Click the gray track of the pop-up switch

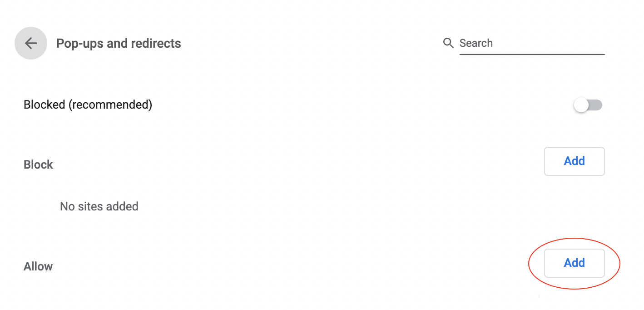[x=596, y=105]
